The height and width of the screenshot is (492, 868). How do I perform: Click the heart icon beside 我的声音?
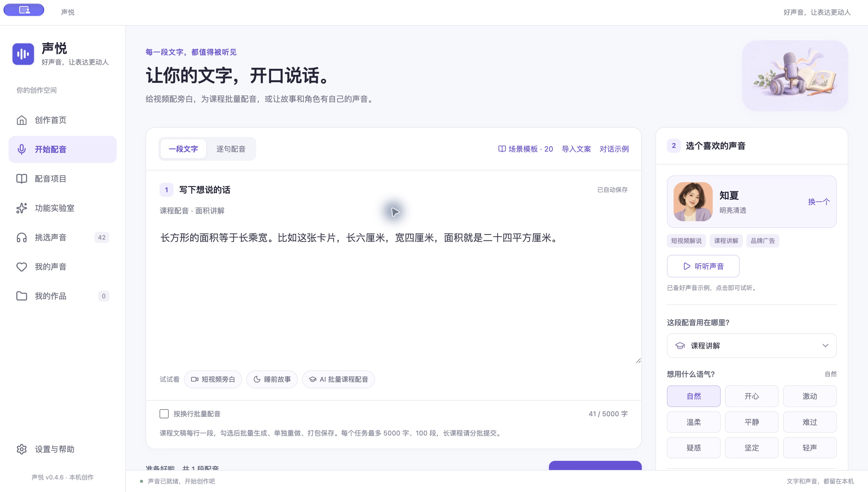click(x=22, y=267)
